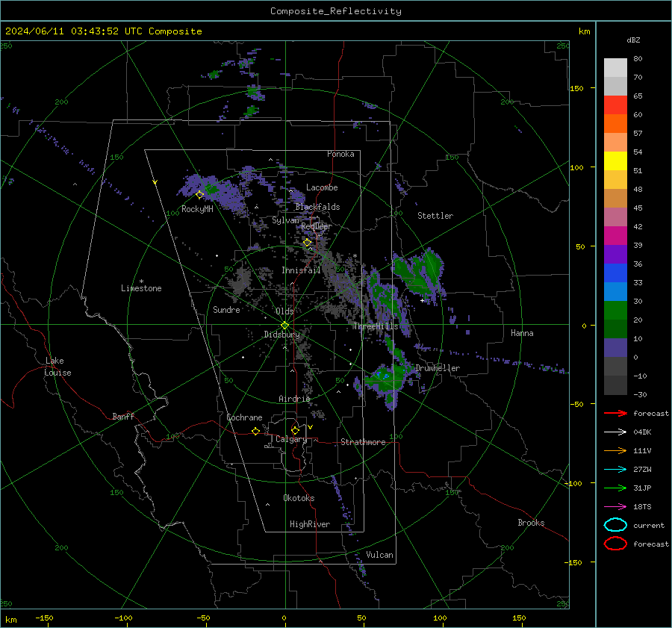This screenshot has height=628, width=672.
Task: Select the lightest grey 80 dBZ swatch
Action: (615, 68)
